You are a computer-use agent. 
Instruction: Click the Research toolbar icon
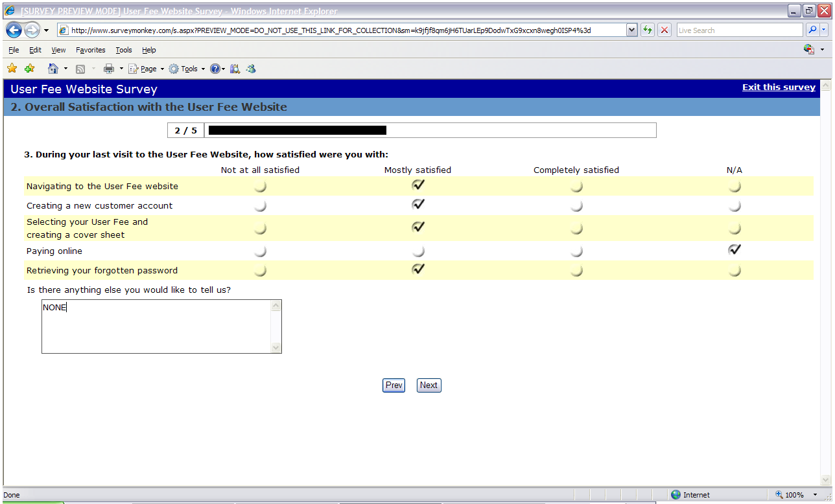pyautogui.click(x=235, y=69)
